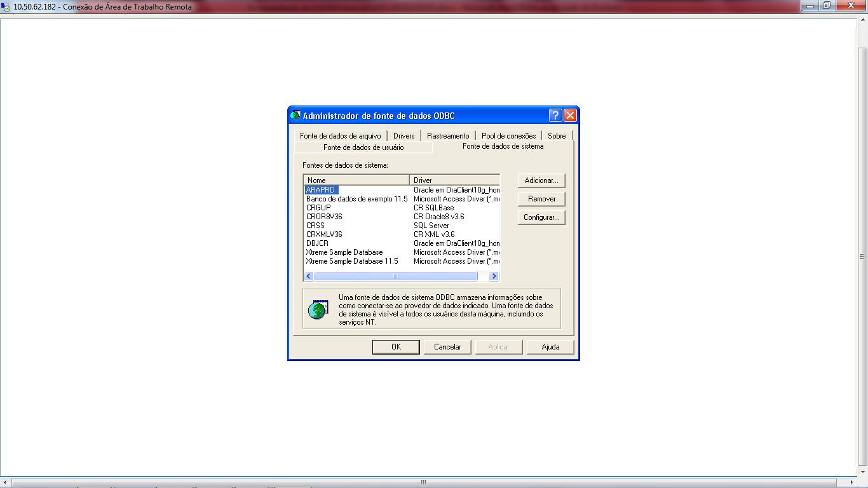Click the remote desktop horizontal scrollbar left arrow
The height and width of the screenshot is (488, 868).
(5, 482)
